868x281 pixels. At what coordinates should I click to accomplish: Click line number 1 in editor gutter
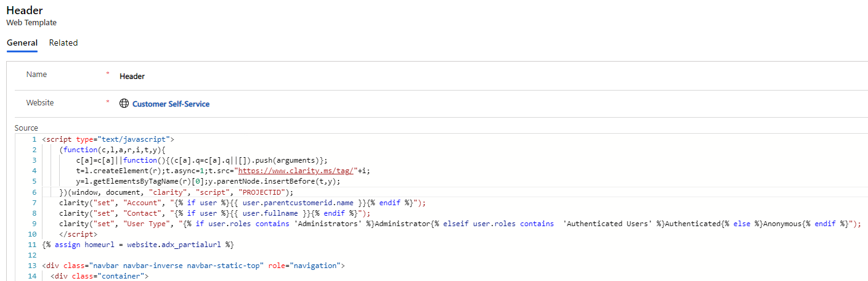click(x=34, y=139)
